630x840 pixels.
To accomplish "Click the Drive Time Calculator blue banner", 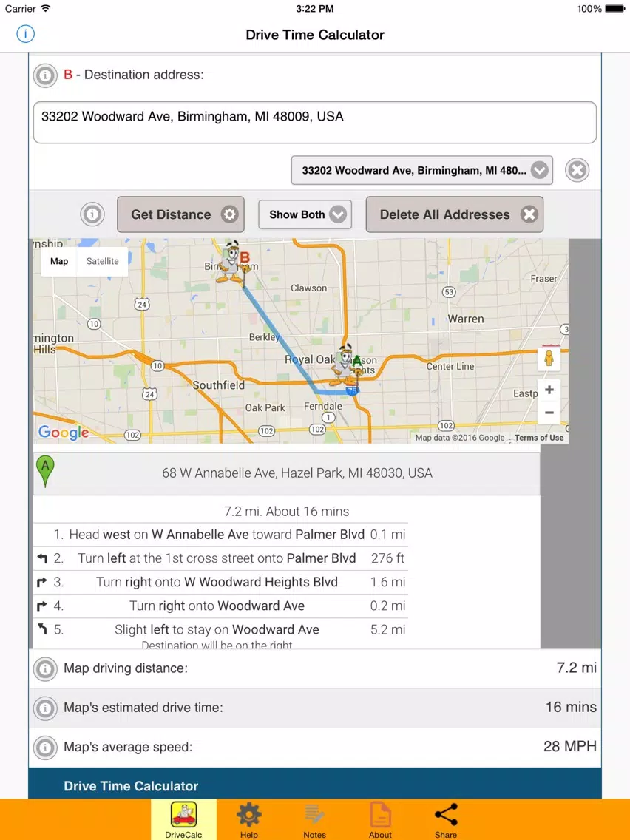I will [315, 783].
